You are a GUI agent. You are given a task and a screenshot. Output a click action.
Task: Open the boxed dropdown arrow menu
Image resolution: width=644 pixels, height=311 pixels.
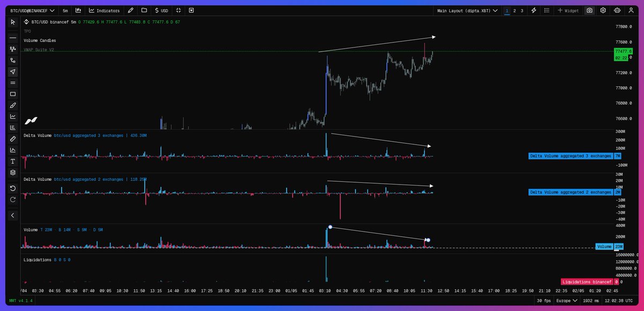tap(192, 10)
